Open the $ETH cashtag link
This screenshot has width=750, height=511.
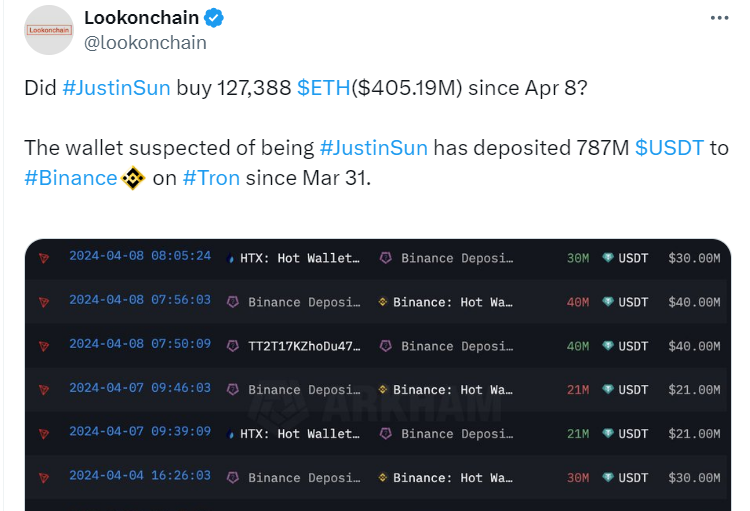[x=323, y=88]
